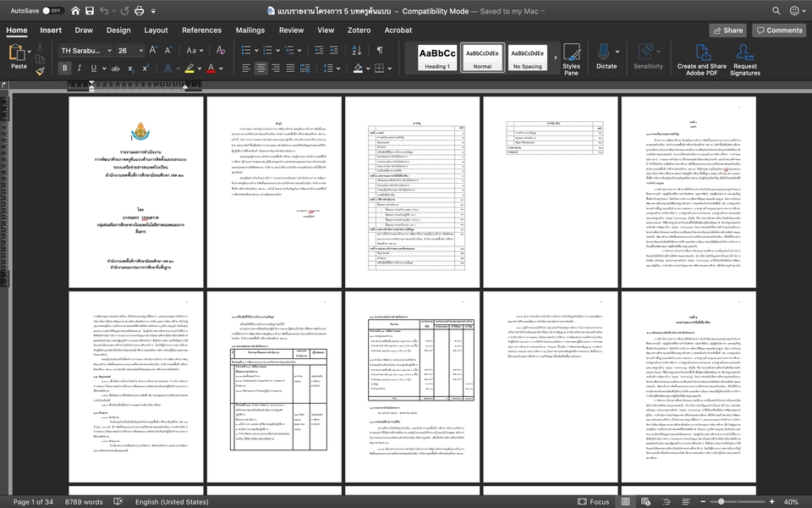The height and width of the screenshot is (508, 812).
Task: Adjust the zoom slider handle
Action: click(721, 501)
